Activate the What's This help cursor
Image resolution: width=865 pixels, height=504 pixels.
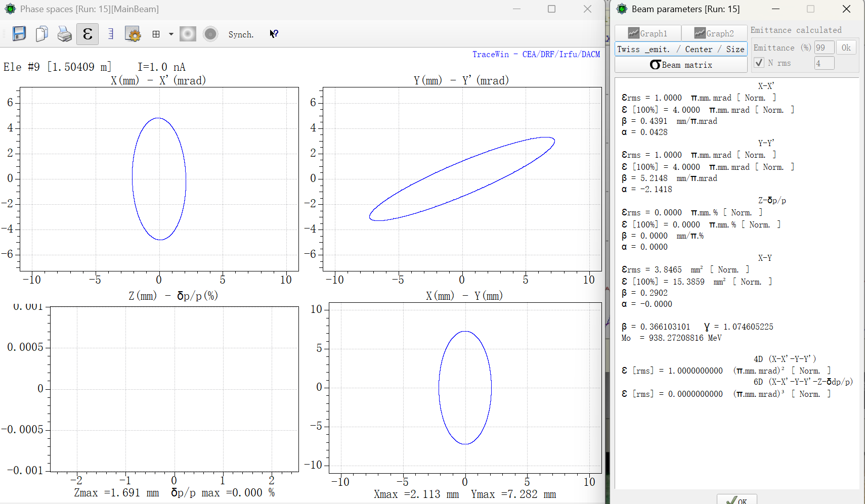tap(274, 34)
